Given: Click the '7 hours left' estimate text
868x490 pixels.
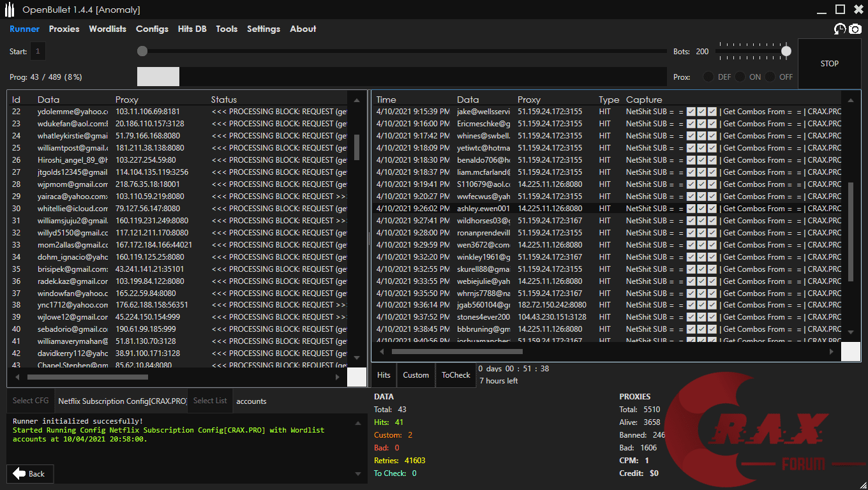Looking at the screenshot, I should coord(498,381).
